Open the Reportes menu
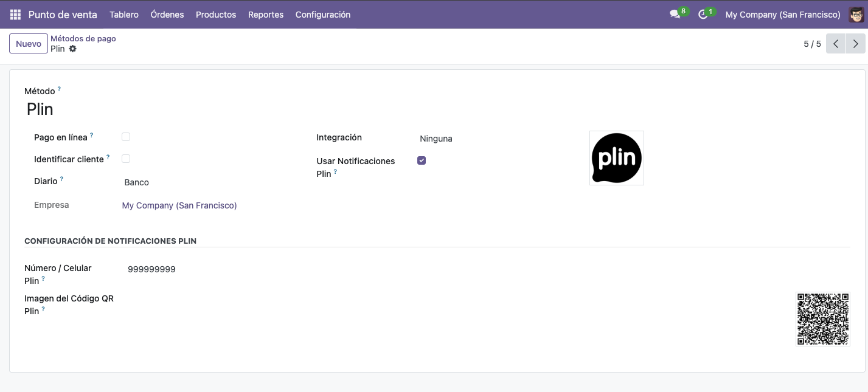 (x=266, y=15)
